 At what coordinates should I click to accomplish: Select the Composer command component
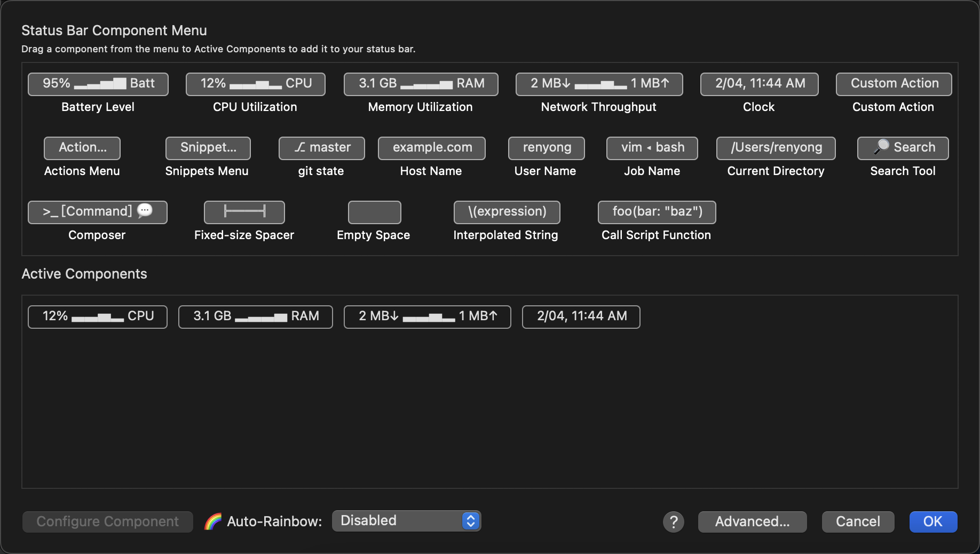[x=98, y=212]
